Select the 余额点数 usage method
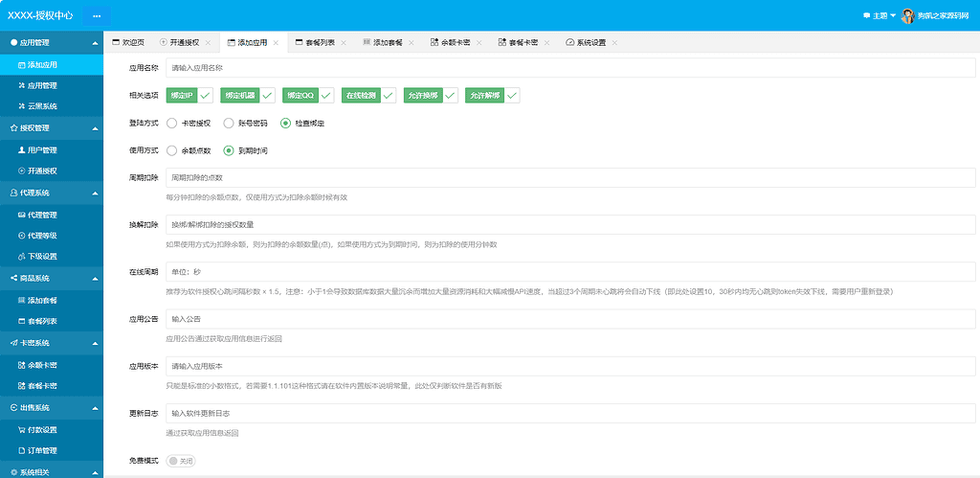 [x=172, y=150]
